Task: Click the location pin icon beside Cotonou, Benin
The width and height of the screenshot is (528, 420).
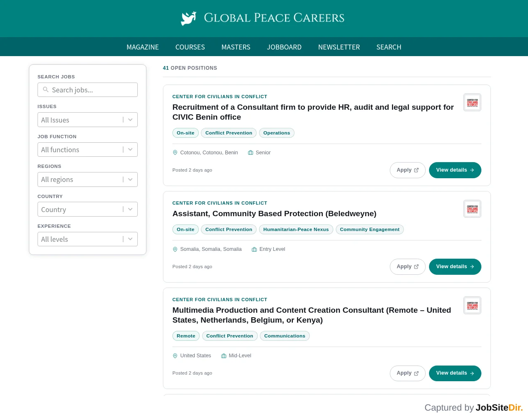Action: click(x=175, y=153)
